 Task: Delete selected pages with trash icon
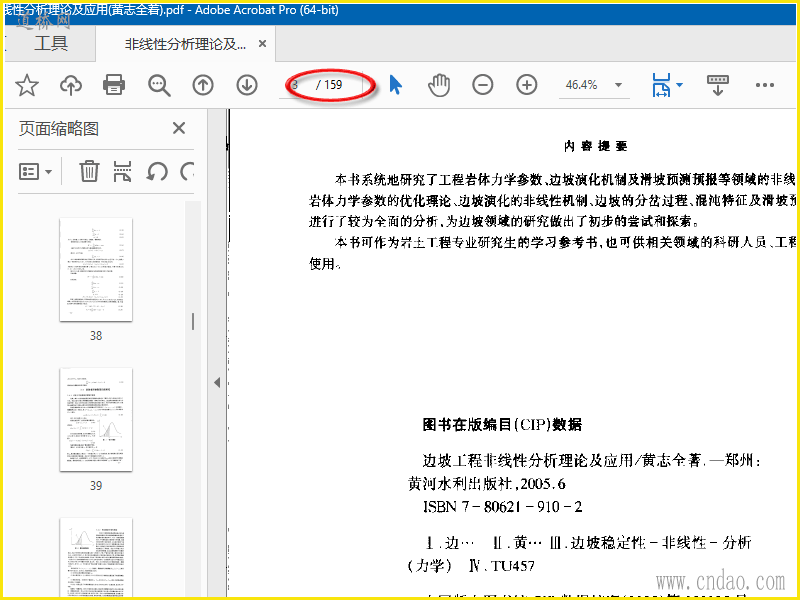[89, 171]
